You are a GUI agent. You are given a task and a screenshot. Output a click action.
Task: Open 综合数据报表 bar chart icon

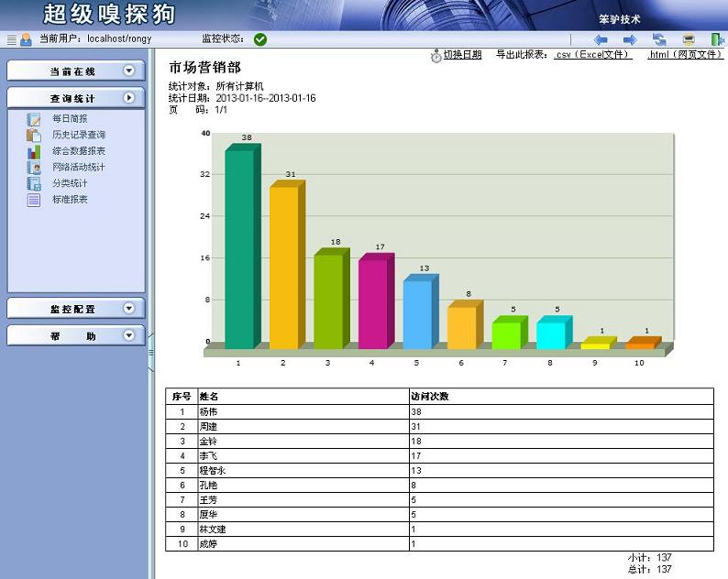tap(34, 151)
